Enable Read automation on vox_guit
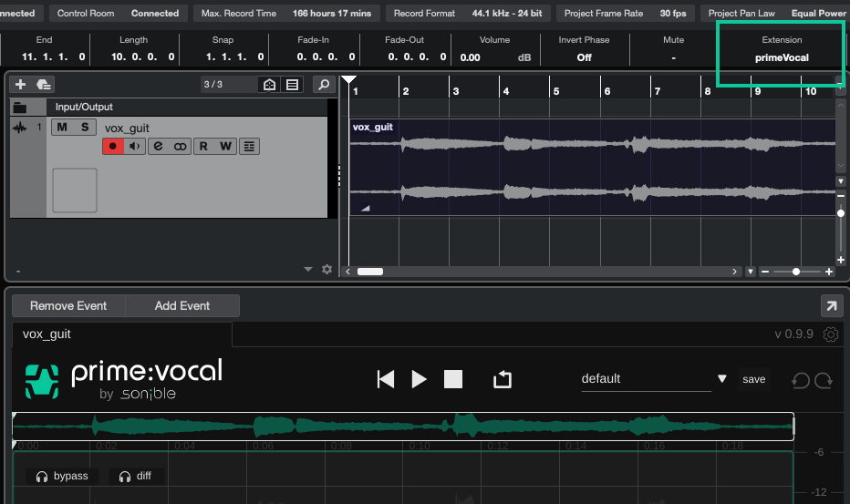The image size is (850, 504). 203,147
